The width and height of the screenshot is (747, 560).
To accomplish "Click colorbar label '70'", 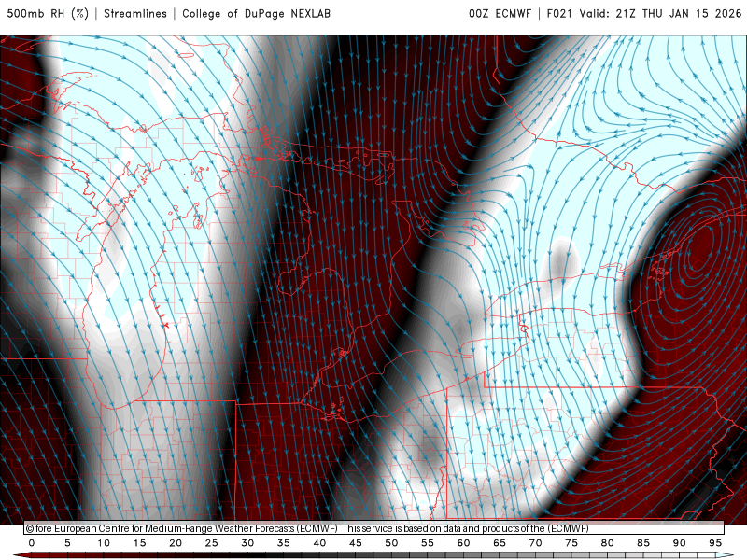I will [x=535, y=543].
